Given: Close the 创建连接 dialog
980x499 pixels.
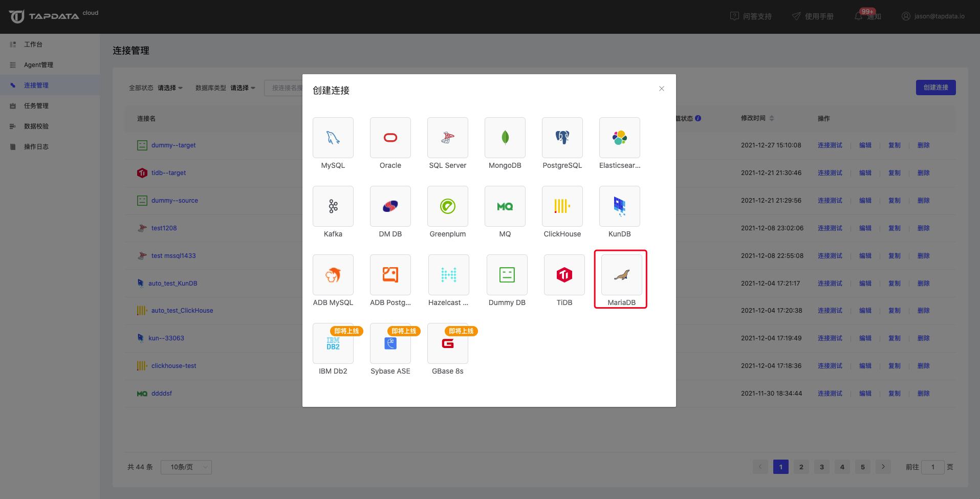Looking at the screenshot, I should point(662,89).
